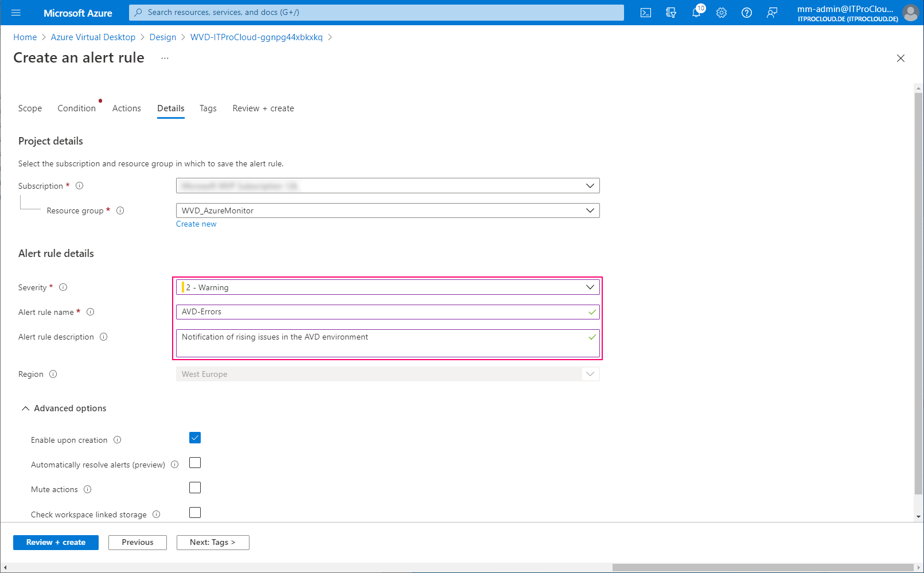This screenshot has width=924, height=573.
Task: Click the scroll down arrow of vertical scrollbar
Action: tap(919, 517)
